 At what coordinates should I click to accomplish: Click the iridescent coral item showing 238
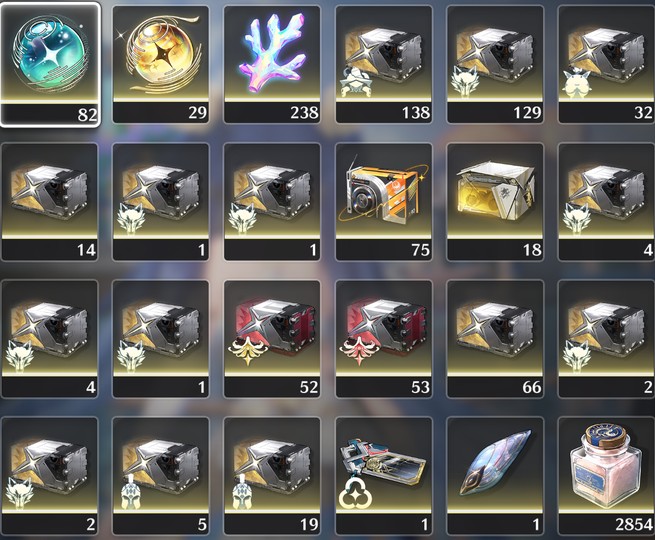[272, 64]
